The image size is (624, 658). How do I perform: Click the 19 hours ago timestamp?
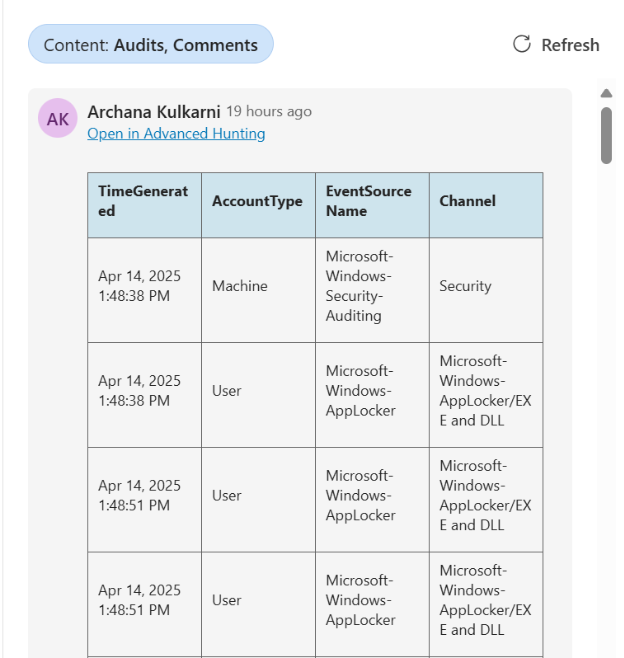(x=269, y=112)
